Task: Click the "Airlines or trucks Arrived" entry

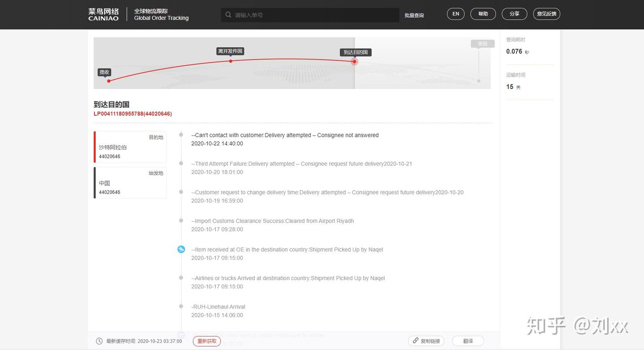Action: [x=288, y=278]
